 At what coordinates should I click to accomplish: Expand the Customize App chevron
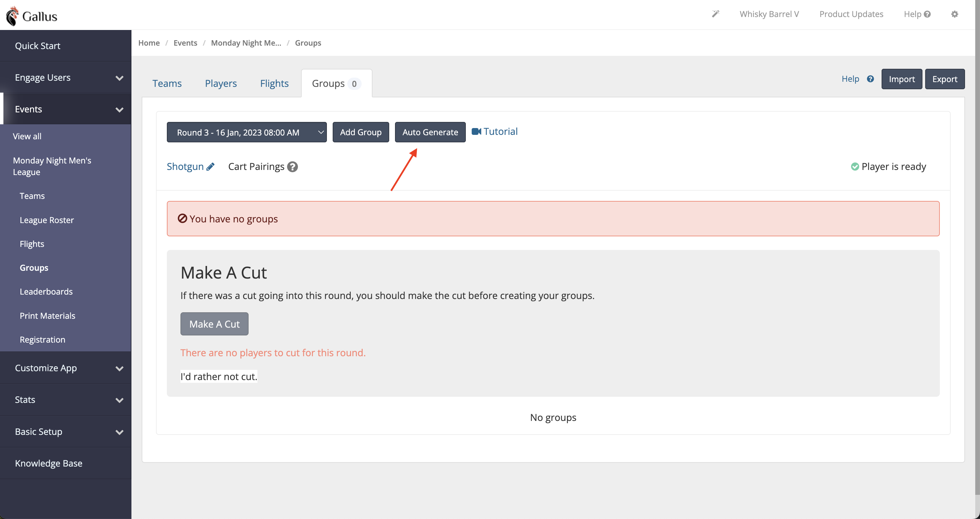pos(120,368)
